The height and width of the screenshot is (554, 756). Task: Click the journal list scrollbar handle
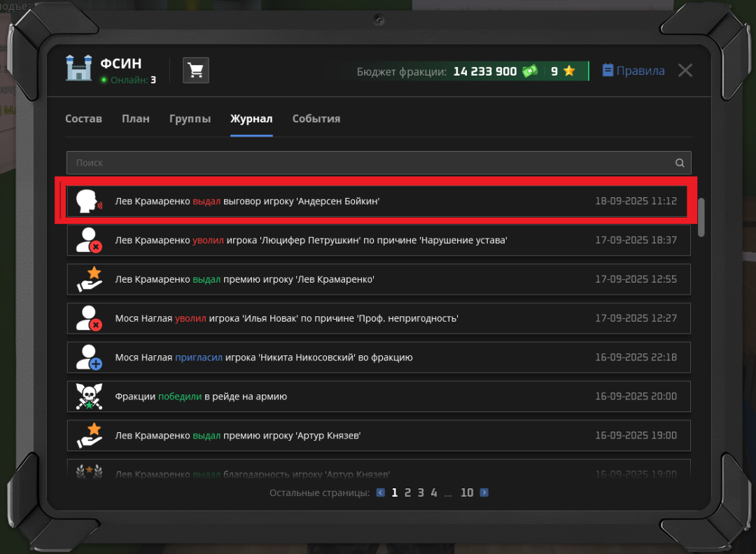point(701,218)
